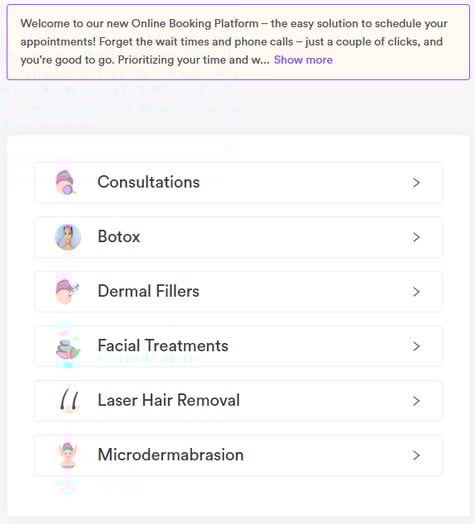Expand Microdermabrasion chevron arrow
Viewport: 475px width, 524px height.
pos(416,455)
